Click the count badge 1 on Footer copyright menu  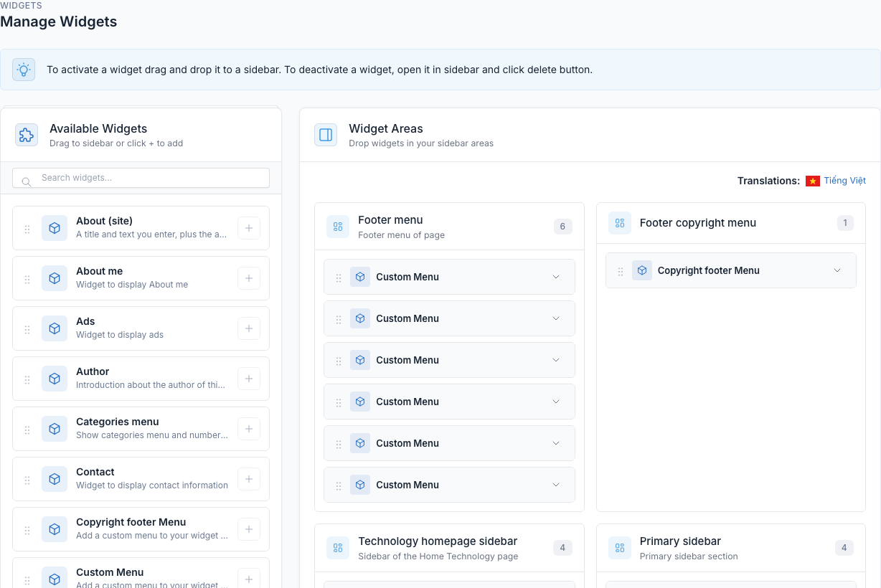click(845, 223)
